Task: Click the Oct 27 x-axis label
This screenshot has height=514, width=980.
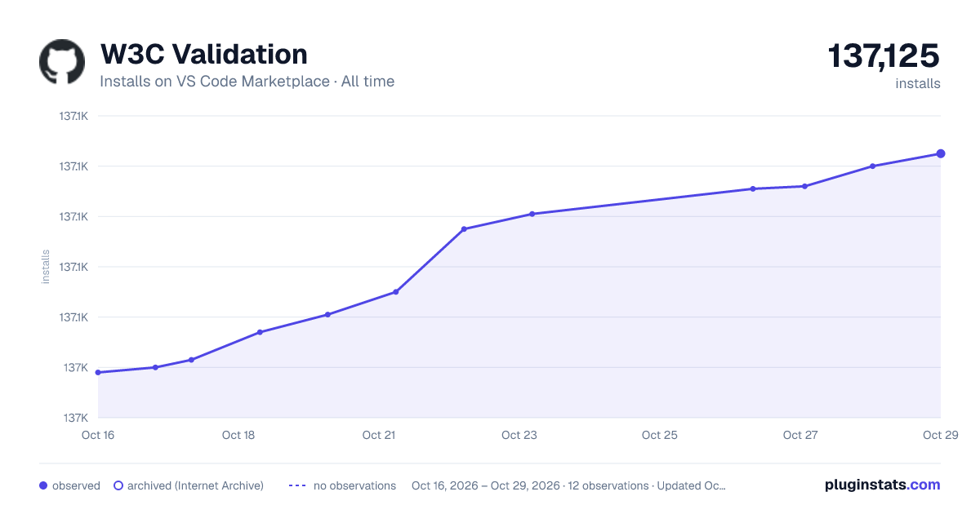Action: click(x=800, y=435)
